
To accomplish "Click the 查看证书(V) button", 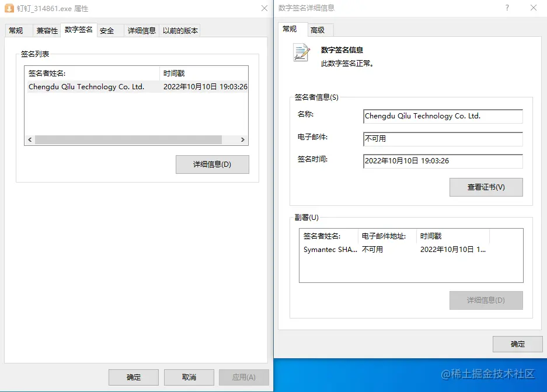I will (x=486, y=187).
